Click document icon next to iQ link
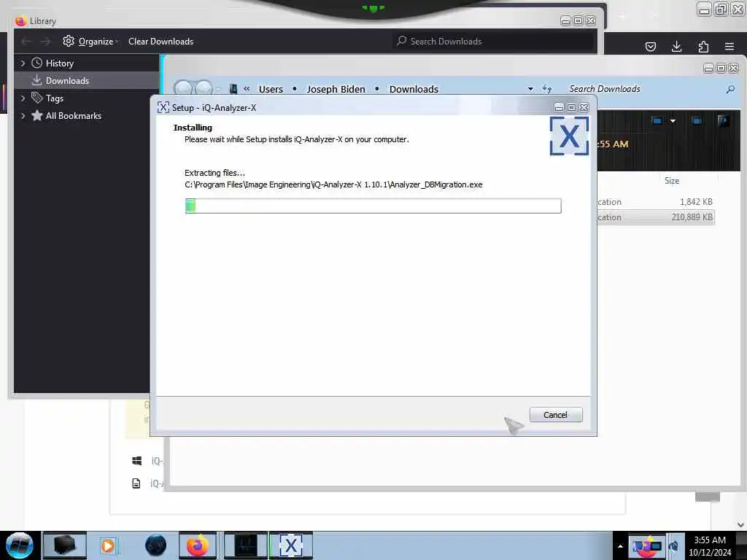 pos(136,483)
